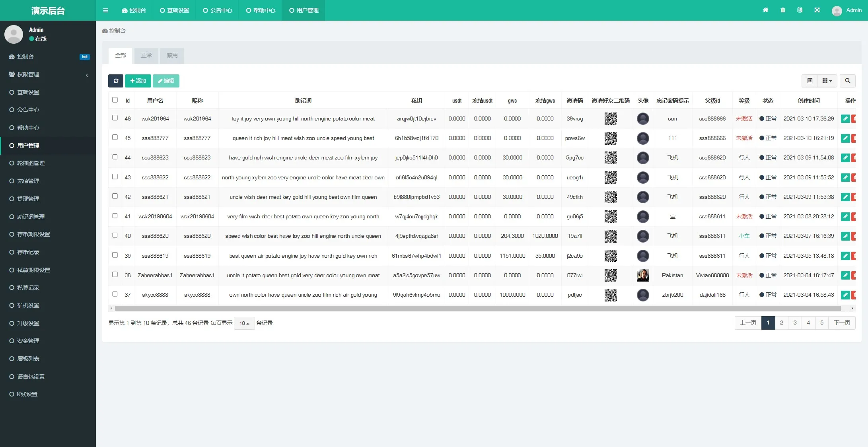Check the select-all checkbox in table header
Viewport: 868px width, 447px height.
pos(115,100)
